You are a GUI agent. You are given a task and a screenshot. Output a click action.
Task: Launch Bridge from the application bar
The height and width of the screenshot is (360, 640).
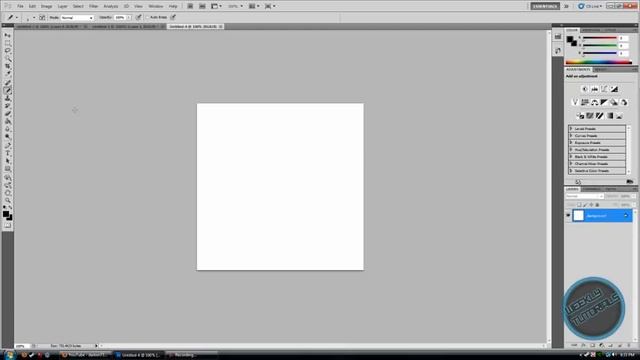click(x=190, y=6)
